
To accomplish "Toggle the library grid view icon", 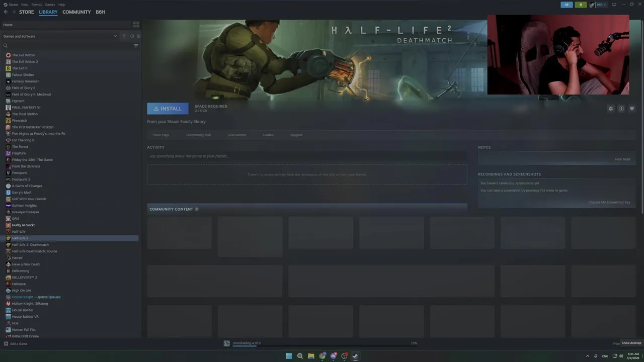I will click(x=136, y=25).
